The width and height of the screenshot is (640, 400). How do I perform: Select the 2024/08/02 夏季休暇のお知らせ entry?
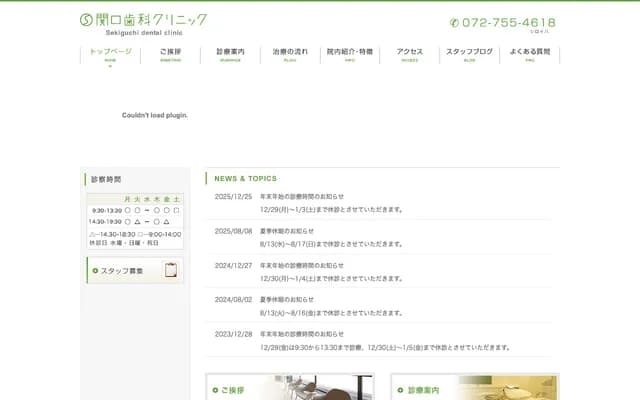click(287, 299)
